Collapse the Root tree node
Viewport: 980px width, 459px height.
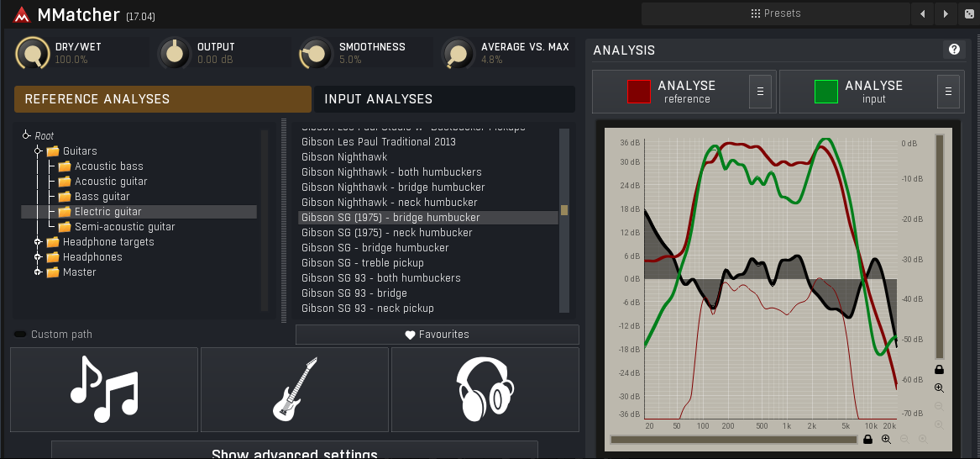[26, 135]
